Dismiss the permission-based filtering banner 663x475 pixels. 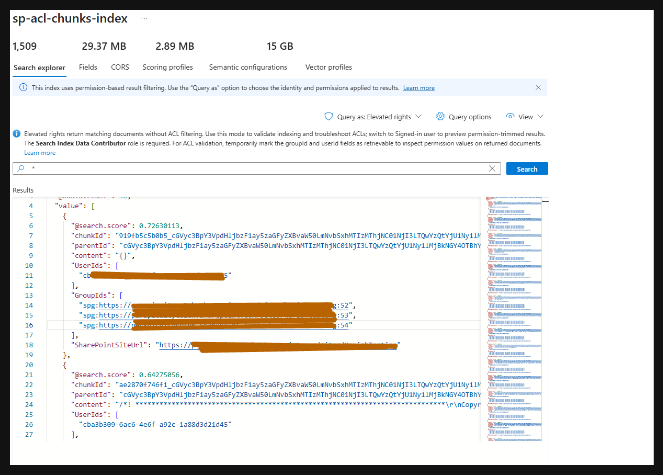click(x=538, y=88)
